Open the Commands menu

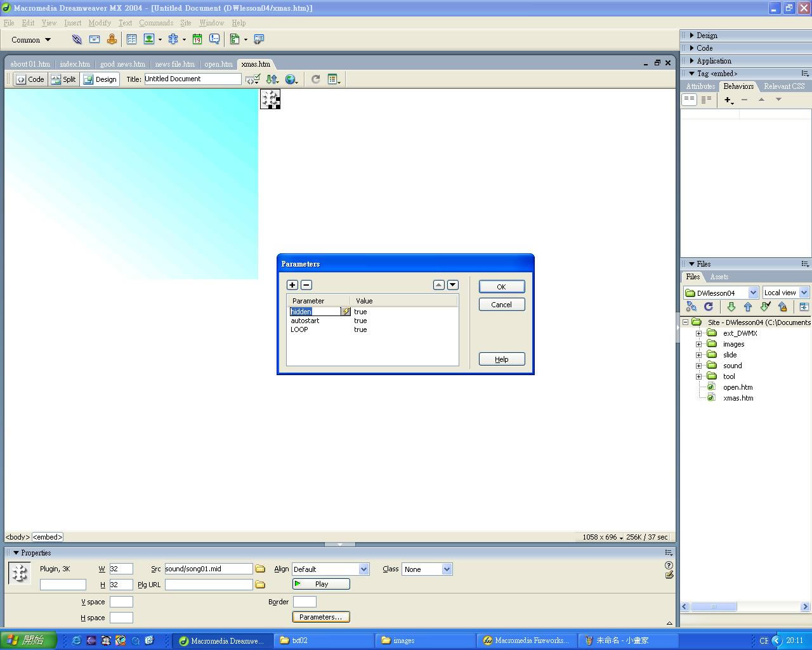(156, 23)
